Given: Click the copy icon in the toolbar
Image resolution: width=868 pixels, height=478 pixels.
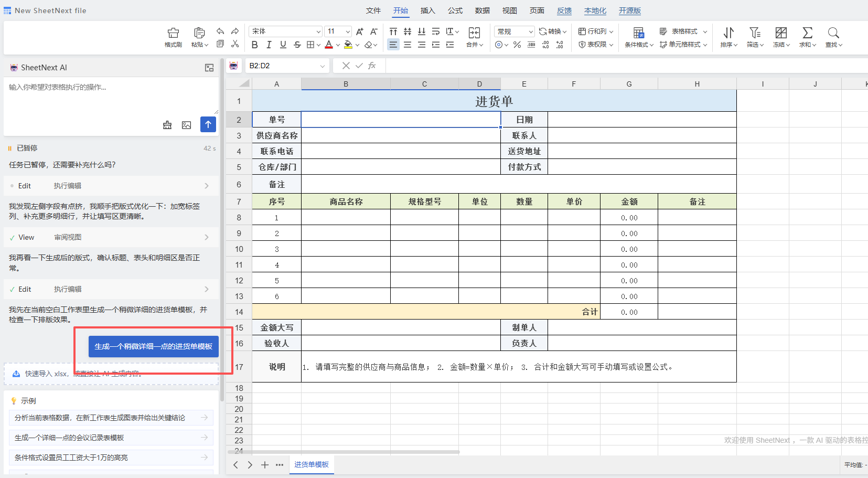Looking at the screenshot, I should [220, 44].
